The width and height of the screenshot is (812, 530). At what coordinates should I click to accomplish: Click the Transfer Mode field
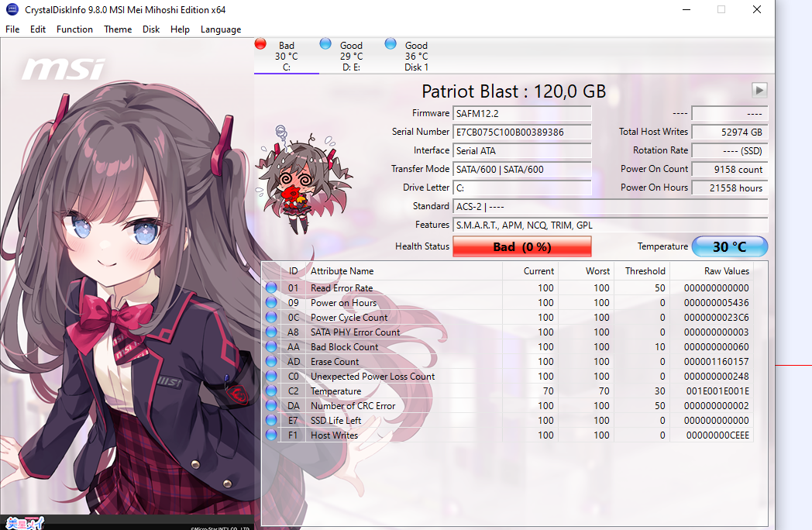522,170
